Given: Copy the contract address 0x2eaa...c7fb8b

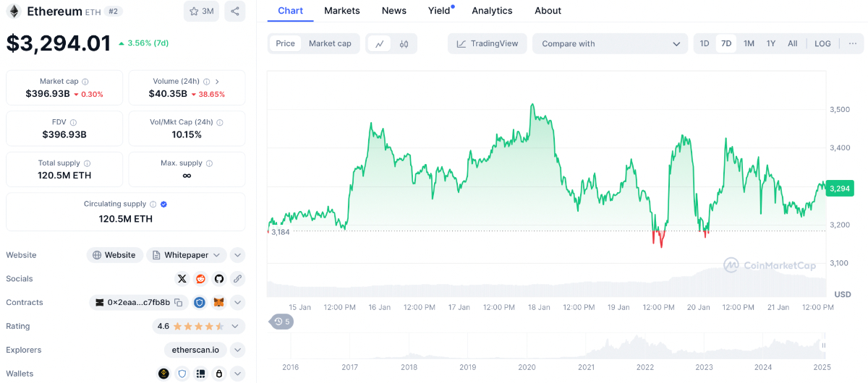Looking at the screenshot, I should [x=179, y=303].
